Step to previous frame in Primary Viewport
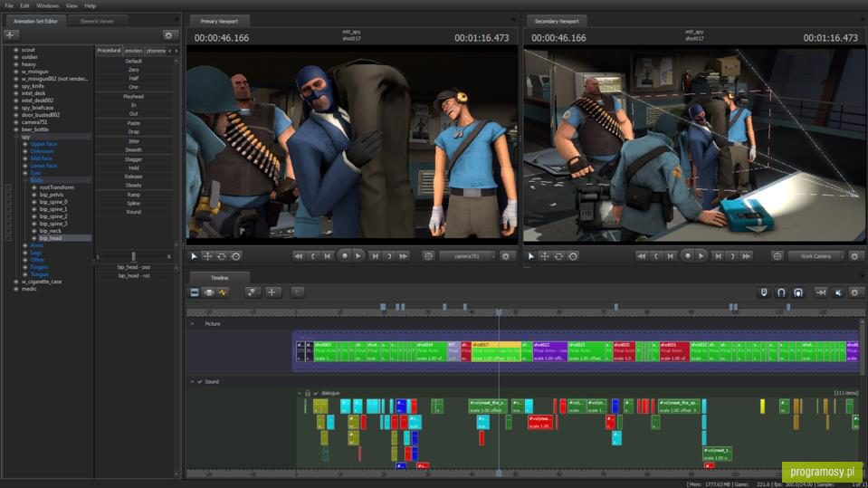The width and height of the screenshot is (868, 488). pos(328,256)
